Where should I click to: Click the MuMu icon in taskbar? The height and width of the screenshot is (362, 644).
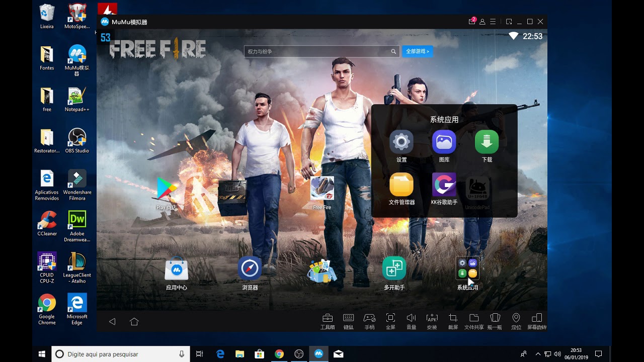318,354
